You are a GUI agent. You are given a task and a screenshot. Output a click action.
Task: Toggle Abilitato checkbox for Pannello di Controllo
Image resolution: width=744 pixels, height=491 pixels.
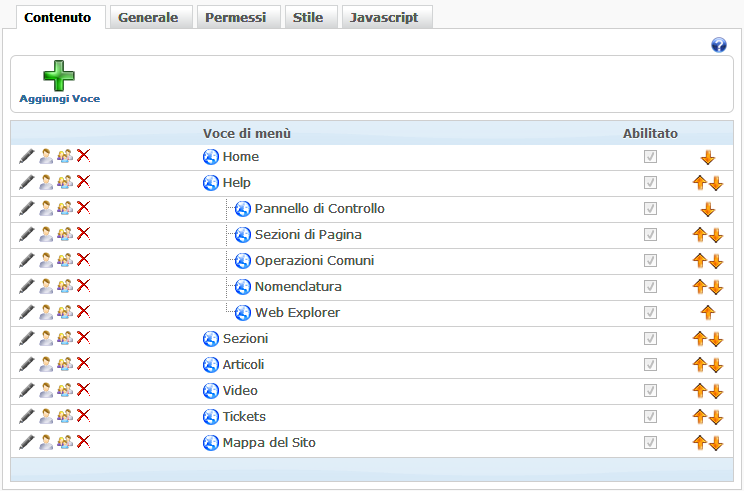pyautogui.click(x=650, y=208)
